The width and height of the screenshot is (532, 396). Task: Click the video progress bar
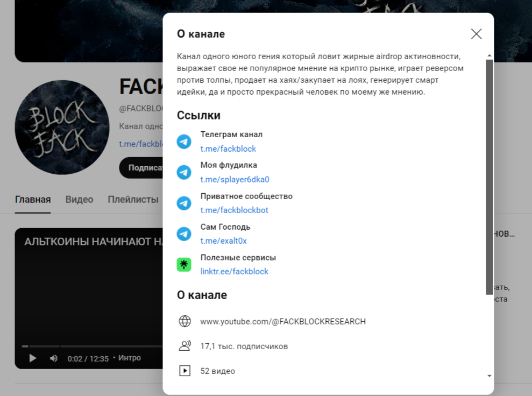tap(91, 346)
